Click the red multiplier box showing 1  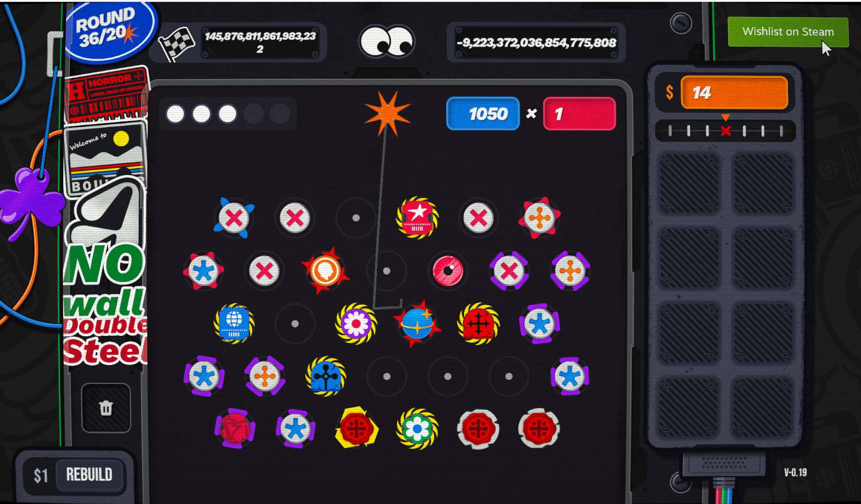579,114
